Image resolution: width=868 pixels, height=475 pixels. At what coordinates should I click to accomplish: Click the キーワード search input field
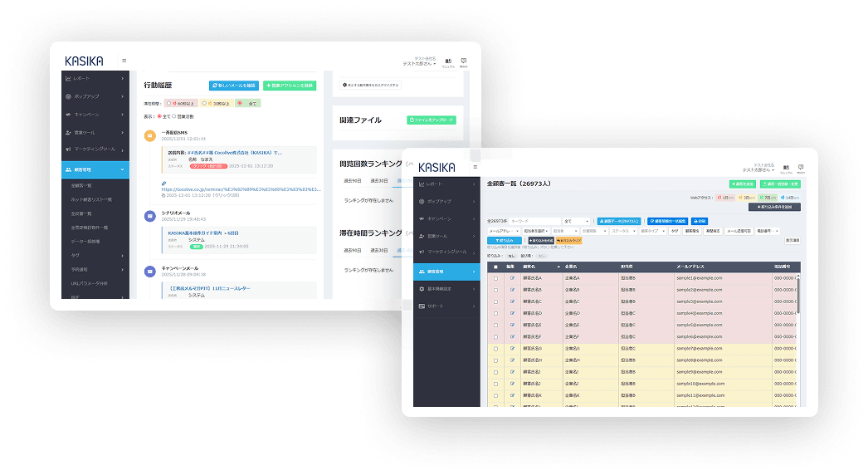534,222
